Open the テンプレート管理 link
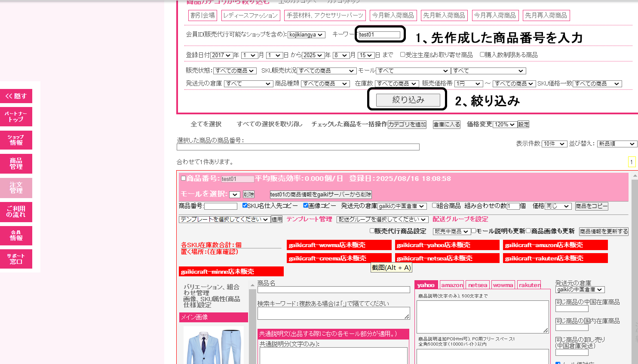This screenshot has width=638, height=364. click(x=309, y=219)
